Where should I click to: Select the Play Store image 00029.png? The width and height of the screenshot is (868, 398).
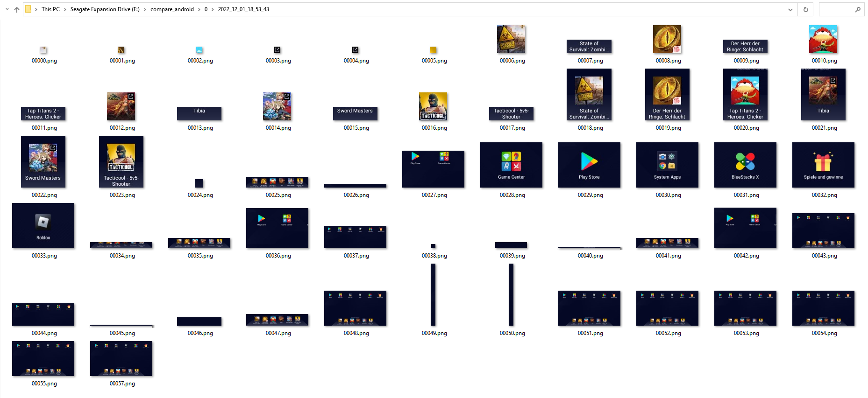[x=589, y=165]
